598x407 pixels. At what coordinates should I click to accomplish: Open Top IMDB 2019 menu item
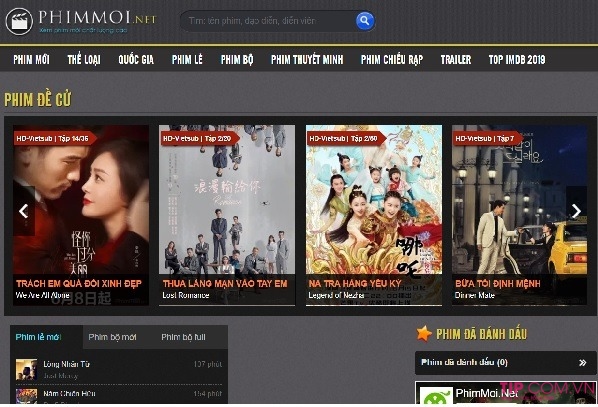(x=517, y=60)
